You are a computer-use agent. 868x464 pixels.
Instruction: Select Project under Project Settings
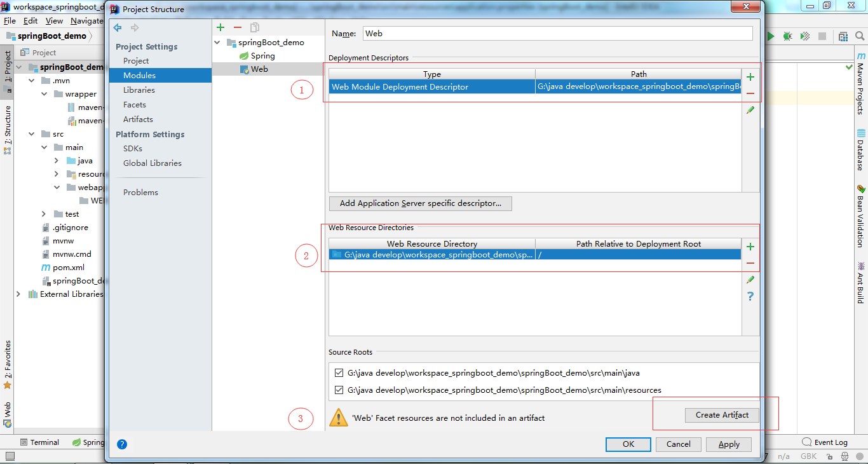(x=136, y=61)
